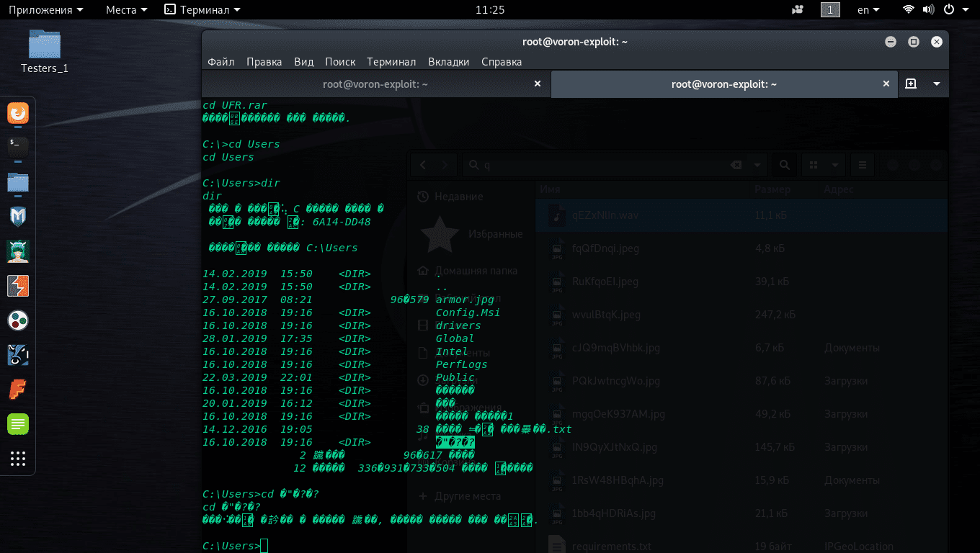Close the second terminal tab

(x=886, y=84)
